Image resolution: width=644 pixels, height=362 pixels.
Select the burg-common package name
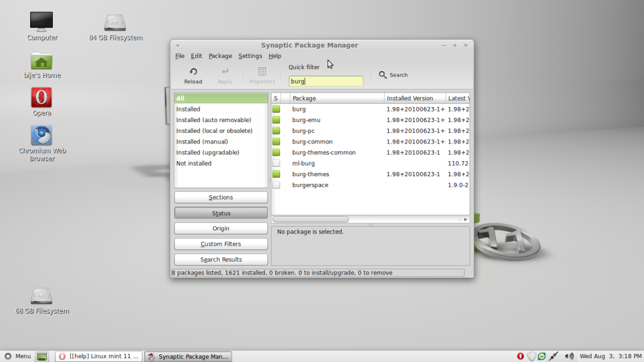click(312, 142)
